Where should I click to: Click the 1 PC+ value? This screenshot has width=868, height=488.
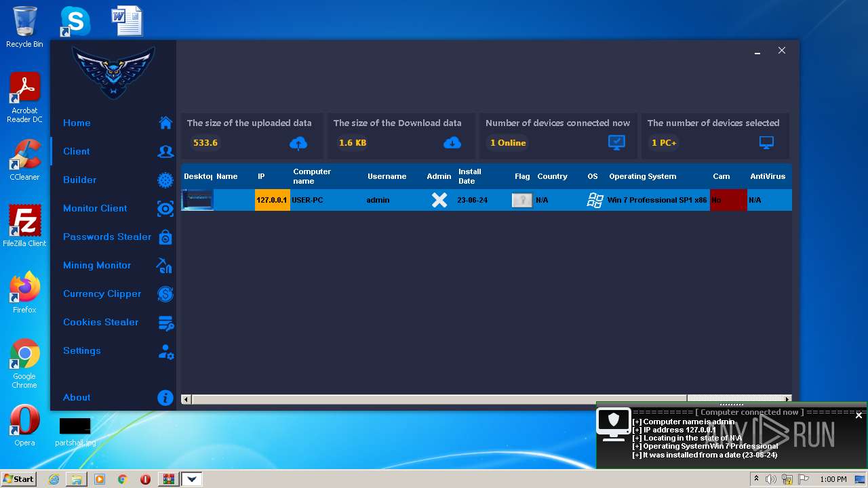click(x=664, y=143)
